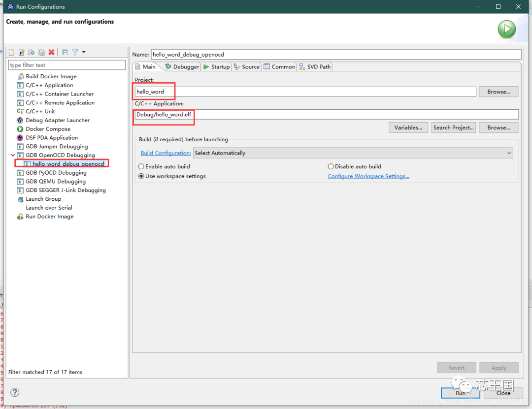Click the New prototype icon
This screenshot has height=409, width=532.
coord(21,52)
